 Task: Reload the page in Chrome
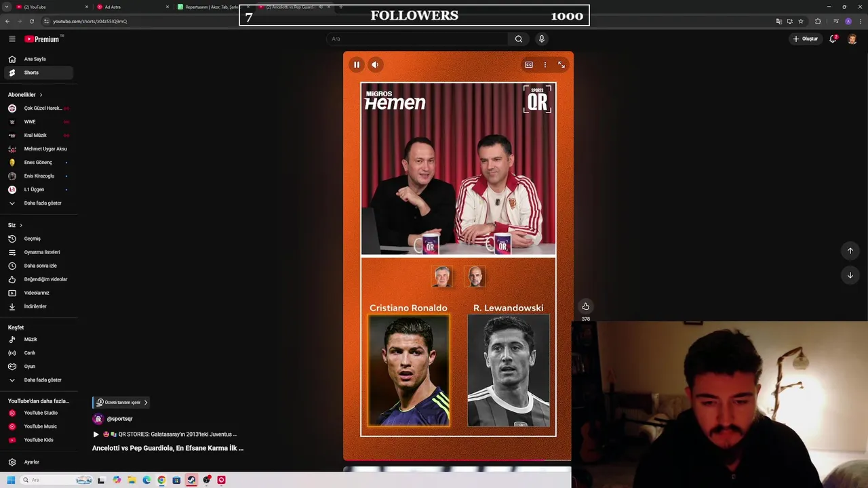(31, 21)
